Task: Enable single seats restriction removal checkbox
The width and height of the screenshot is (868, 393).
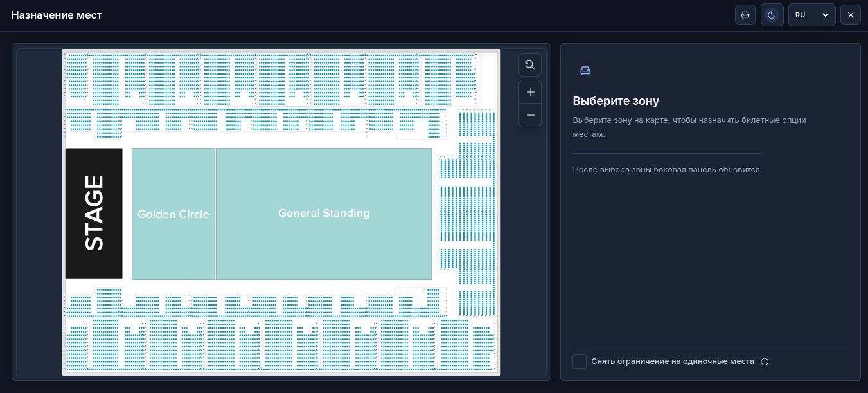Action: pos(580,361)
